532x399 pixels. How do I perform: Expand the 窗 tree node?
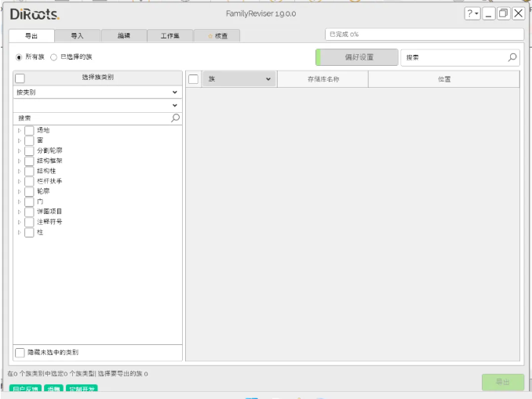click(20, 140)
